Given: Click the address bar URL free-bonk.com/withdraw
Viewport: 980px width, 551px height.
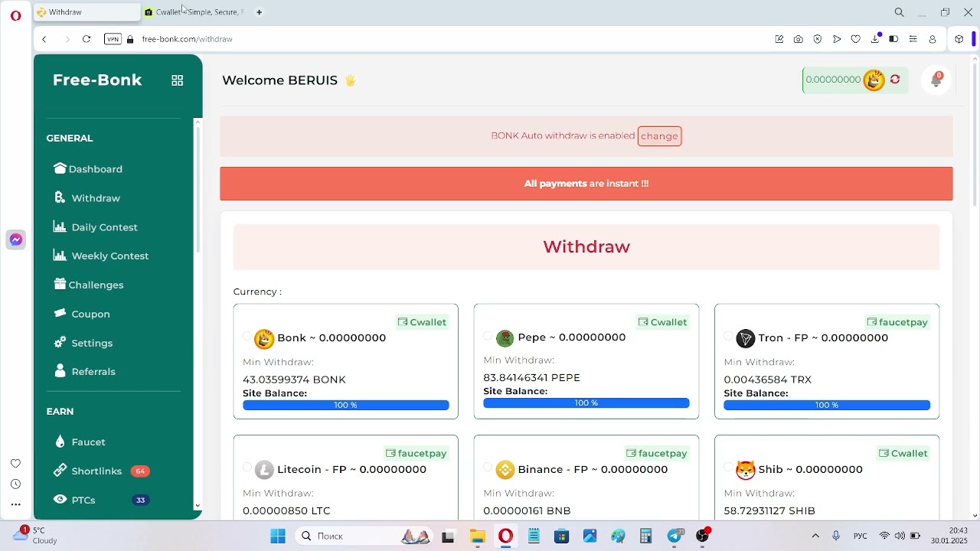Looking at the screenshot, I should [x=188, y=39].
